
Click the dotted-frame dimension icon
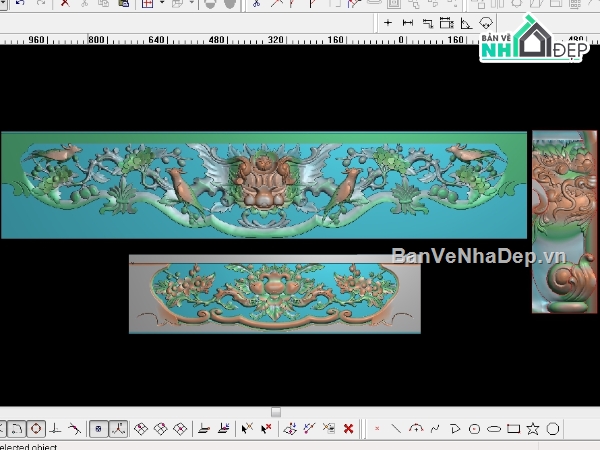[447, 23]
